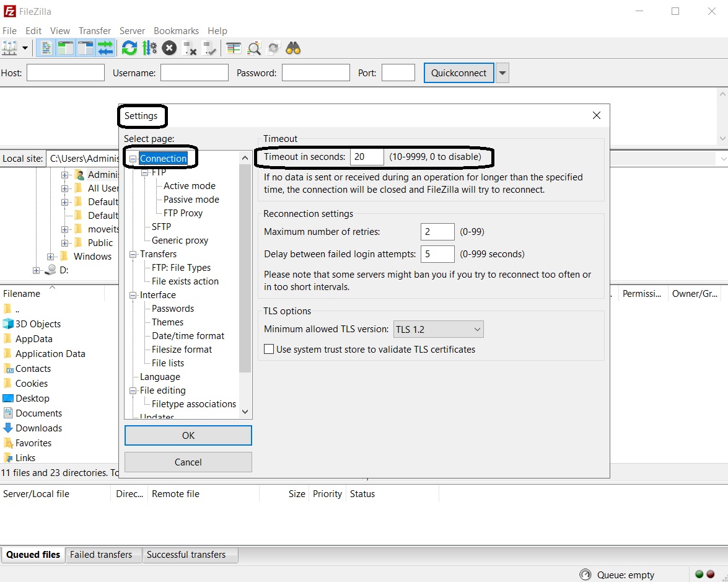Select the Passwords settings page
The height and width of the screenshot is (582, 728).
pos(172,308)
